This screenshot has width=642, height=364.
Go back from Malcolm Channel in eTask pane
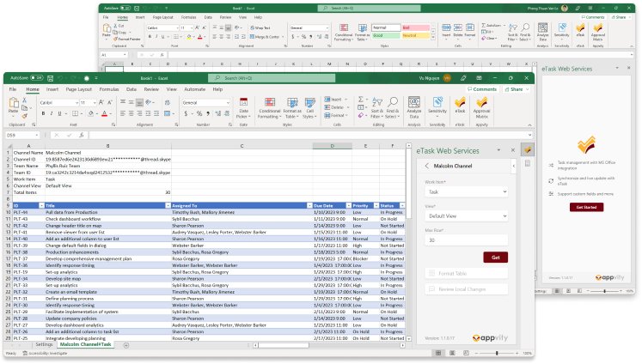[427, 166]
